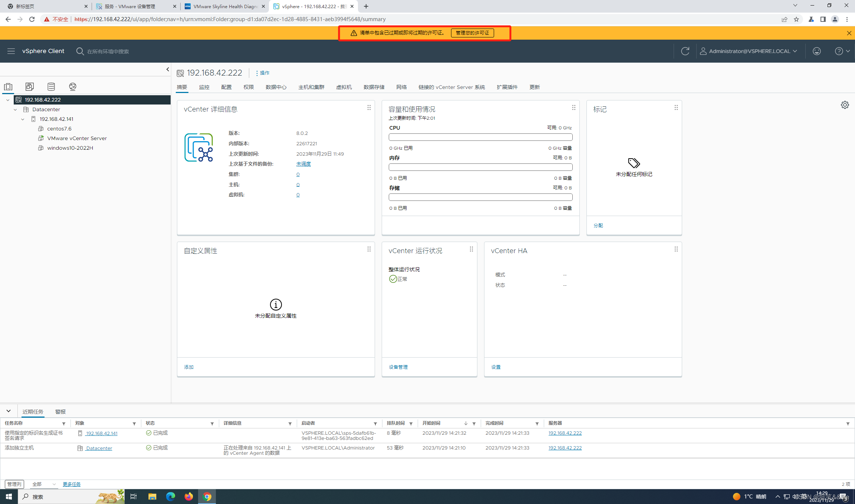Click 添加 in 自定义属性 card

point(189,367)
